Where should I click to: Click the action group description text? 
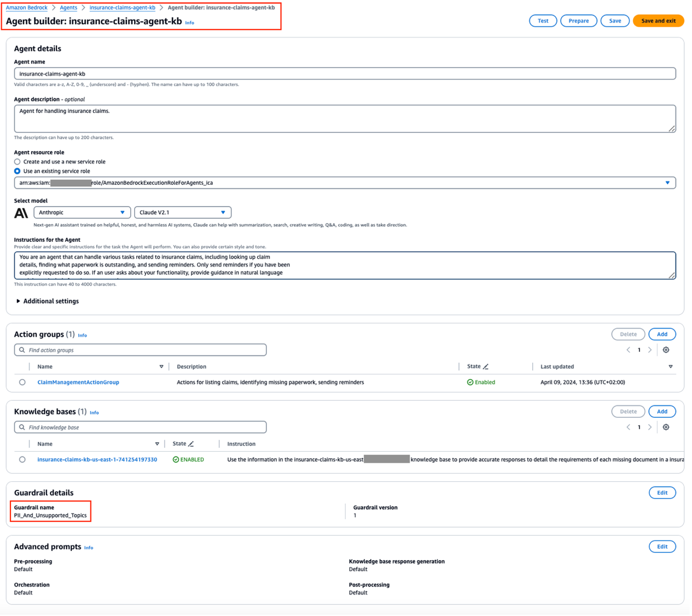[270, 382]
